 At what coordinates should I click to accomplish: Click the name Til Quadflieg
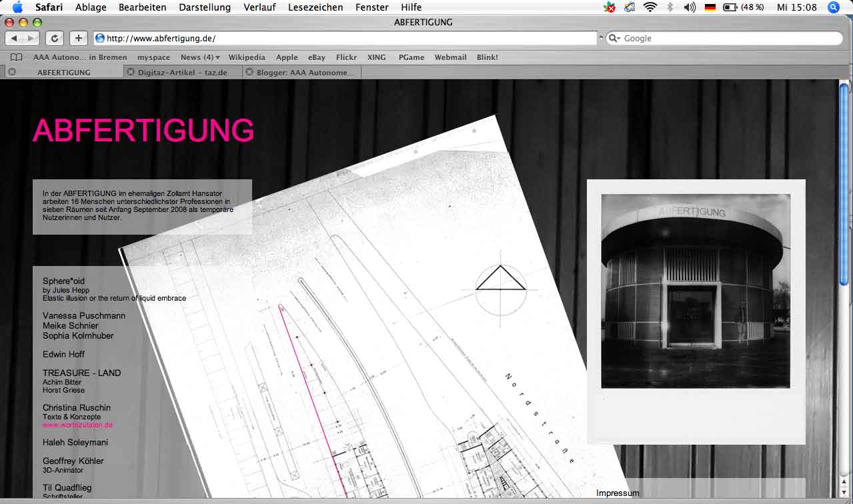click(67, 488)
